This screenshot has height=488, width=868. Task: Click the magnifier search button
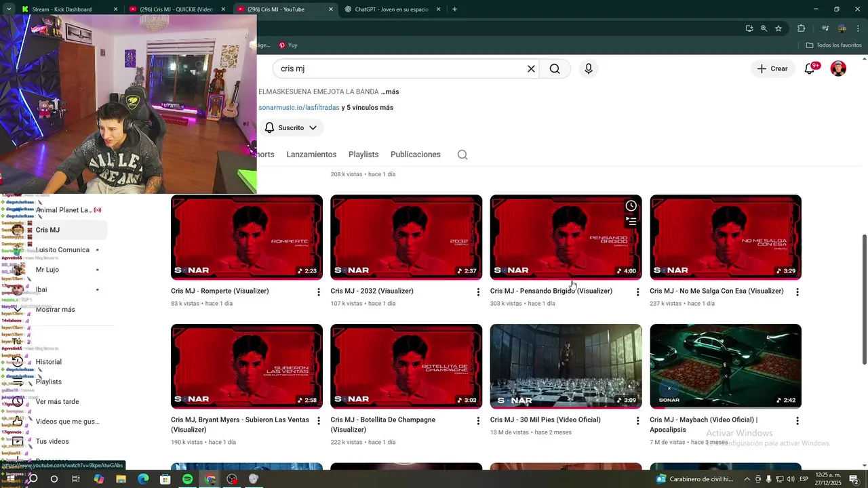(555, 68)
